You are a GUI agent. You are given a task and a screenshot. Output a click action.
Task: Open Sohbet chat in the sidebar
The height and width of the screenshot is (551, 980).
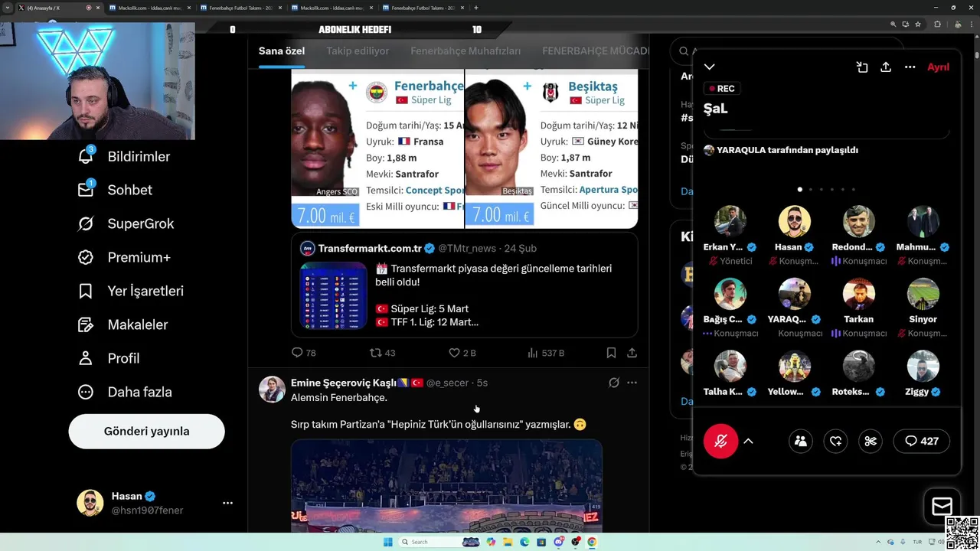[115, 190]
